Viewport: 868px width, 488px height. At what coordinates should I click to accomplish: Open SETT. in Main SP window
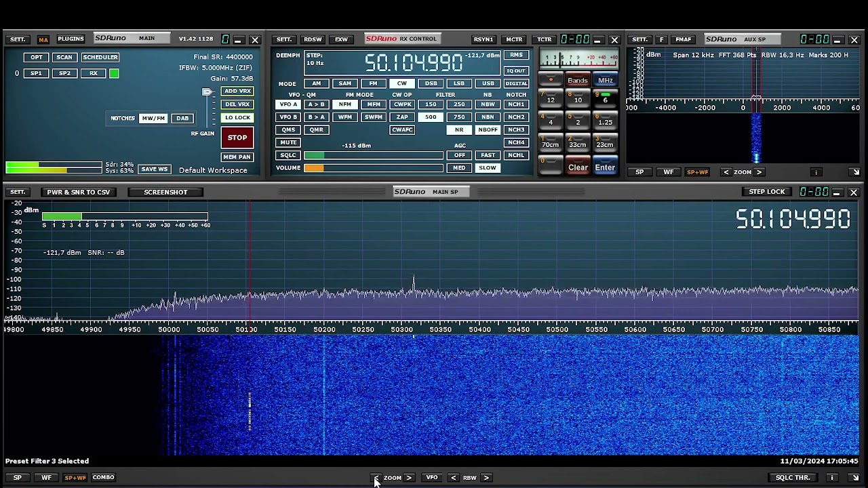(x=18, y=192)
